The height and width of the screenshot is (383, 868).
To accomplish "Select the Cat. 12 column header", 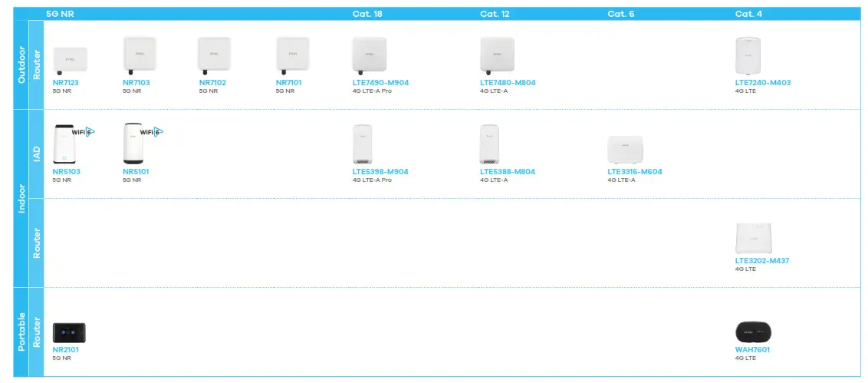I will pos(495,14).
